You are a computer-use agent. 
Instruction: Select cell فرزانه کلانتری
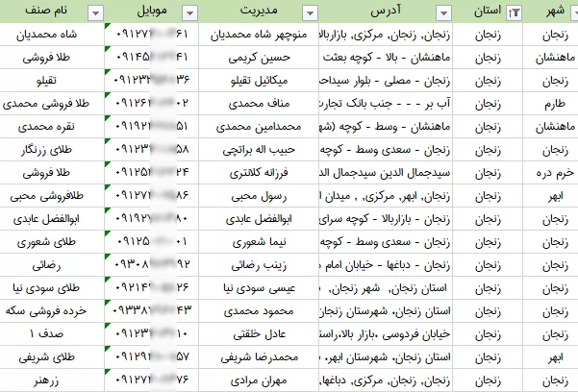coord(259,173)
